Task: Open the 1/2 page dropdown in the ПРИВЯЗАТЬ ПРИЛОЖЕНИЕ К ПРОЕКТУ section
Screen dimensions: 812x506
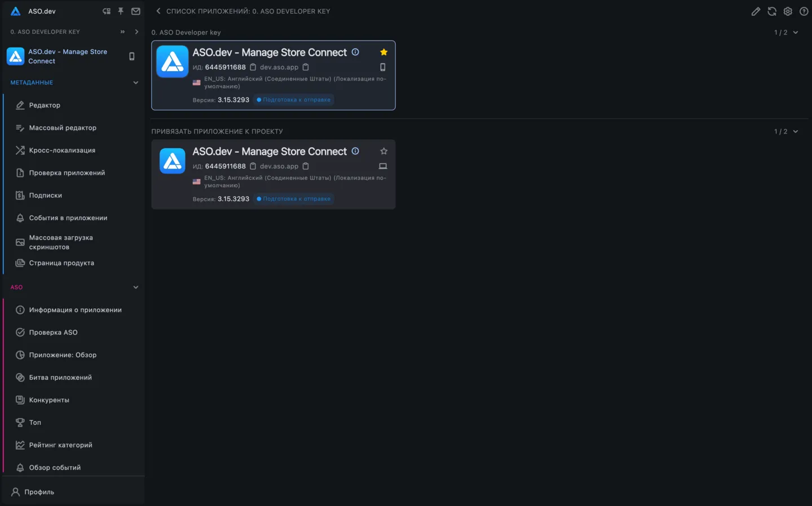Action: [786, 131]
